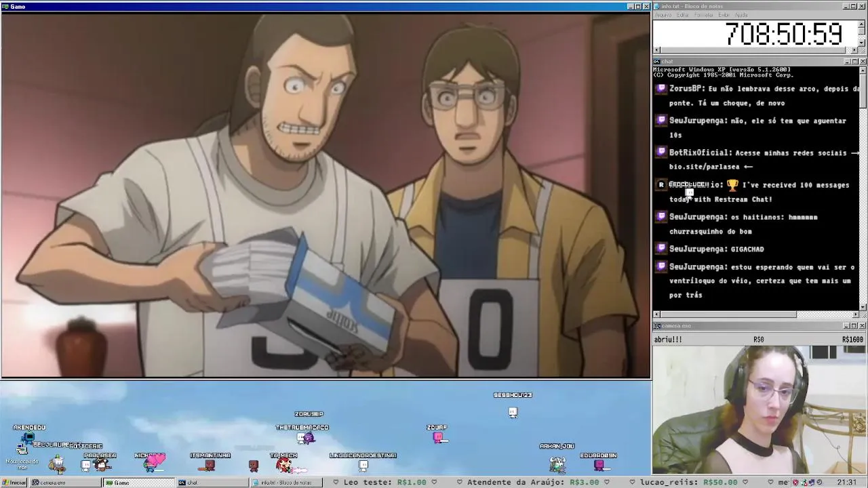Image resolution: width=868 pixels, height=488 pixels.
Task: Click Notepad horizontal scrollbar right arrow
Action: click(x=854, y=50)
